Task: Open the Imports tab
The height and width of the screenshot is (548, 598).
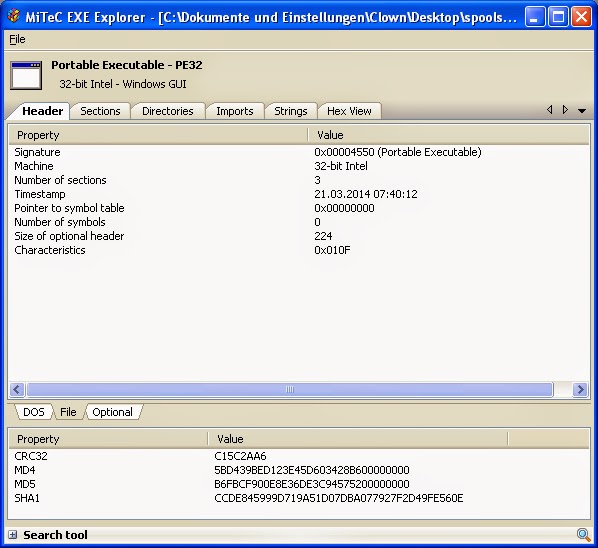Action: point(235,111)
